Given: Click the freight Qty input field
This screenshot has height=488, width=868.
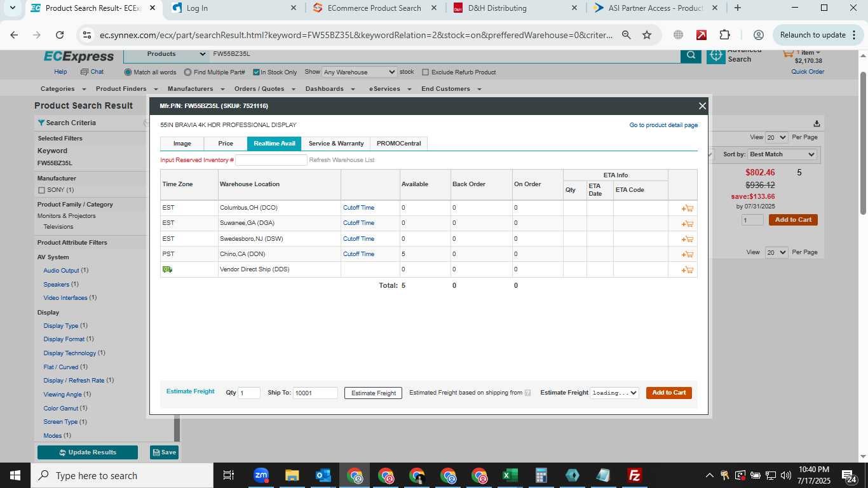Looking at the screenshot, I should point(249,393).
